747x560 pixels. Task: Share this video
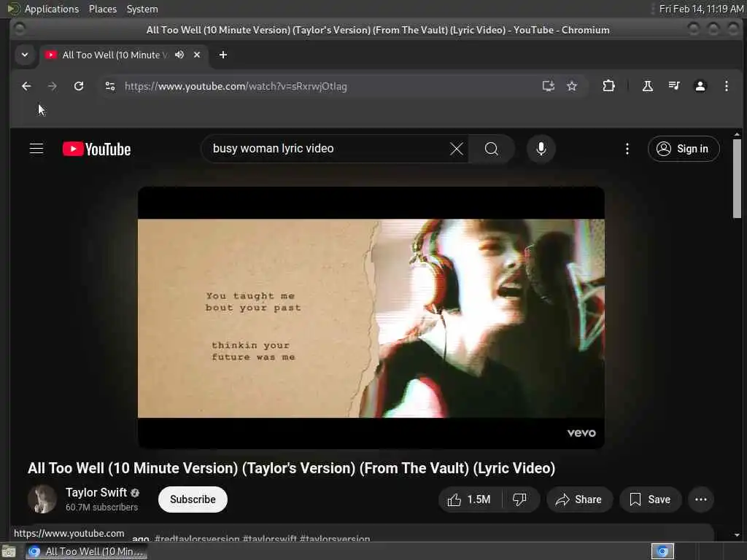pos(579,499)
